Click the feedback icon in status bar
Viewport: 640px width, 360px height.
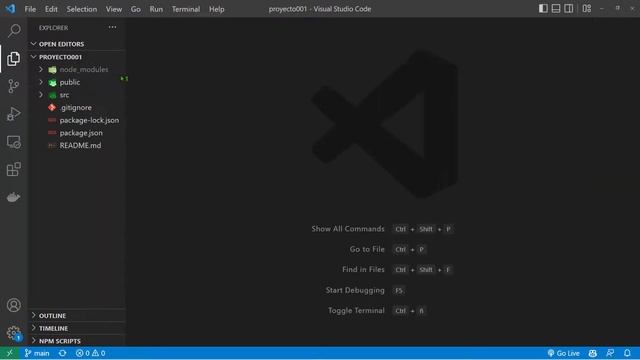click(610, 353)
